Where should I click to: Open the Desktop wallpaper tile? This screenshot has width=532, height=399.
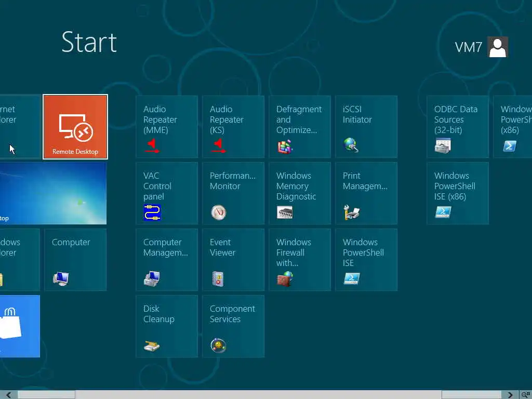[x=54, y=193]
